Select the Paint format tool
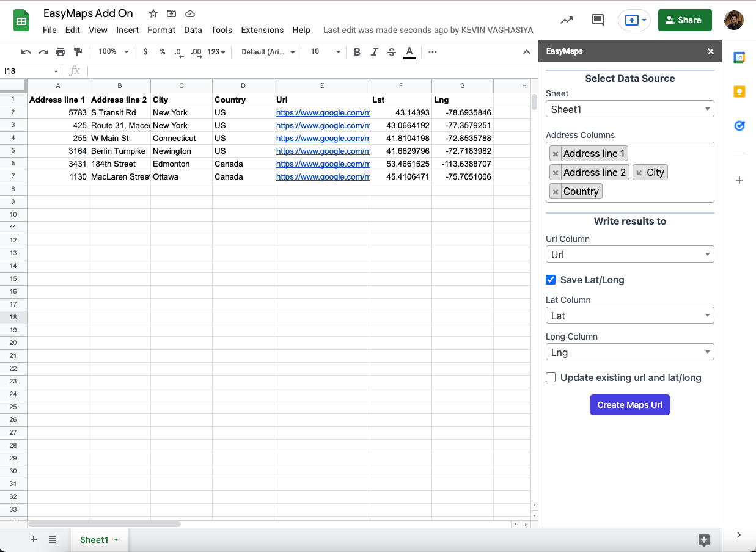 point(78,52)
